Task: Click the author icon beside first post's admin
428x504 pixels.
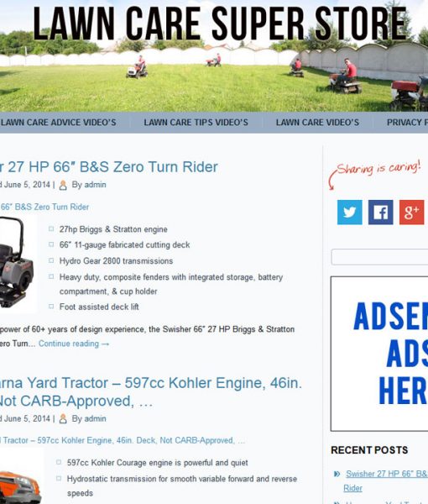Action: (x=63, y=185)
